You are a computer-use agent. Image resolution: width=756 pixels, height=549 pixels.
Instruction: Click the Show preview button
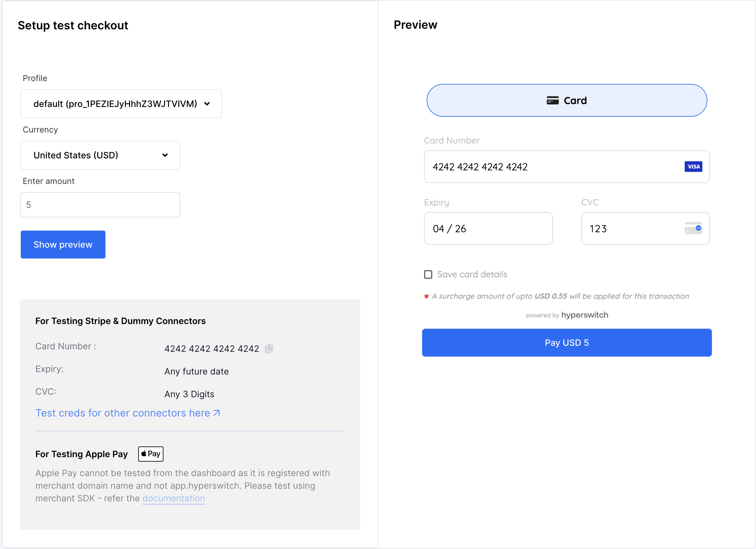pos(63,244)
